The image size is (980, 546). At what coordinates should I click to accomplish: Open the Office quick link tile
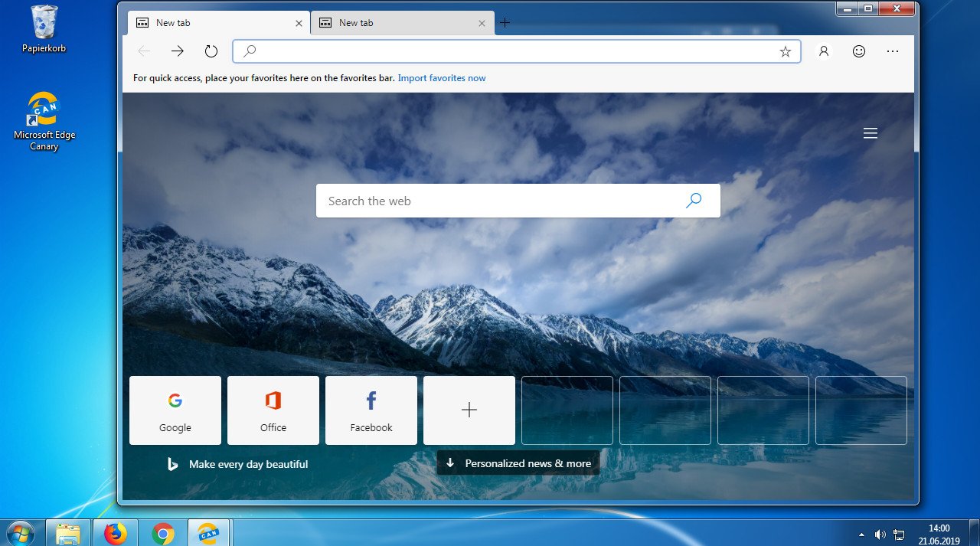[273, 410]
